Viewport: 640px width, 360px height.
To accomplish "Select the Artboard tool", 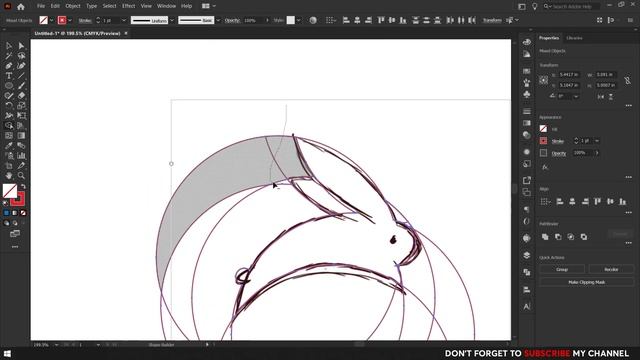I will click(9, 166).
